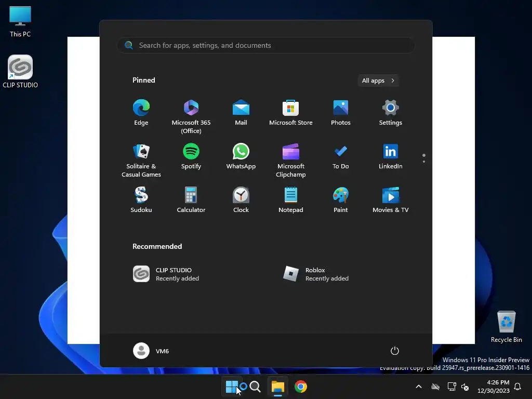
Task: Click the Start menu search field
Action: point(266,45)
